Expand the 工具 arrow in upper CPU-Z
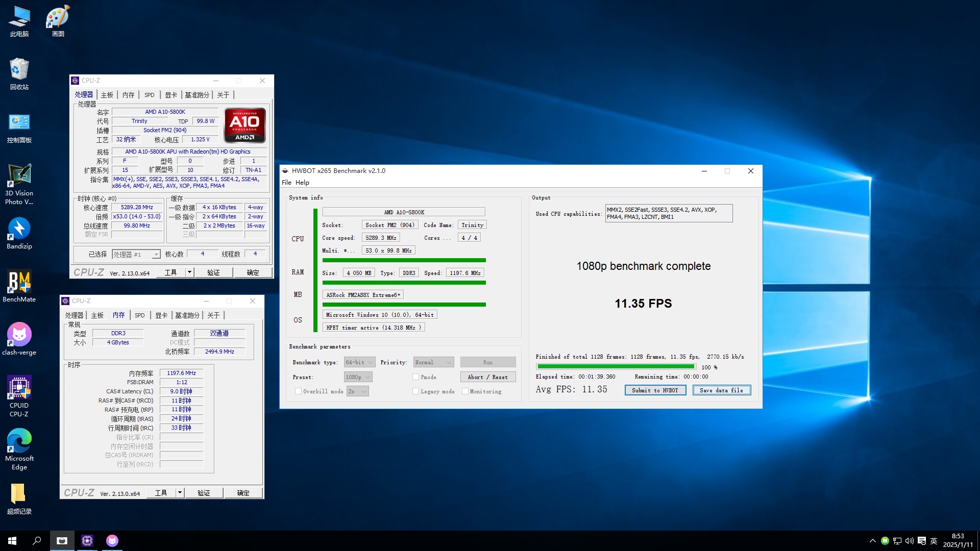Screen dimensions: 980x551 click(x=189, y=272)
